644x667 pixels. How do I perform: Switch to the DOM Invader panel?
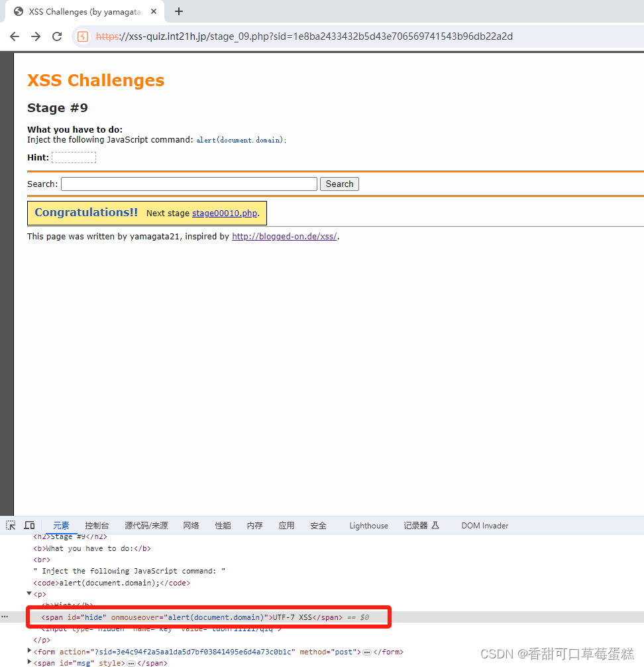tap(484, 525)
